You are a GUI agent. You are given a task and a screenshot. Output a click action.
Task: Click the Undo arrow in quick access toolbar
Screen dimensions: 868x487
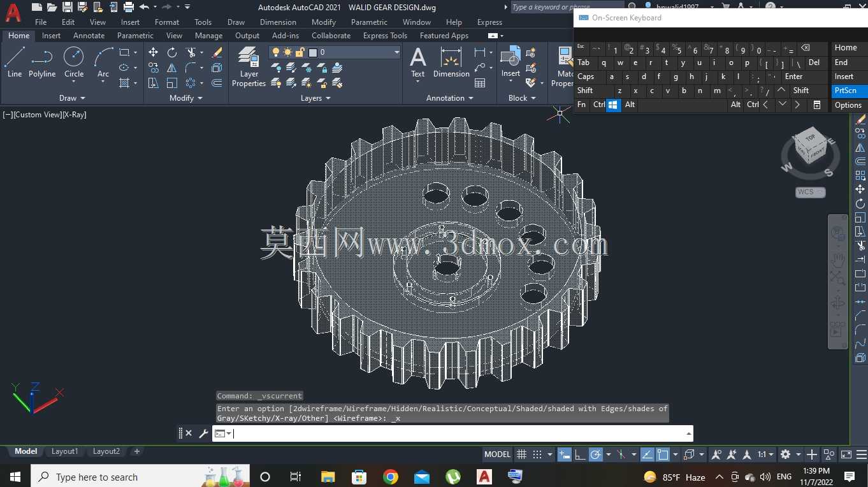click(x=144, y=7)
